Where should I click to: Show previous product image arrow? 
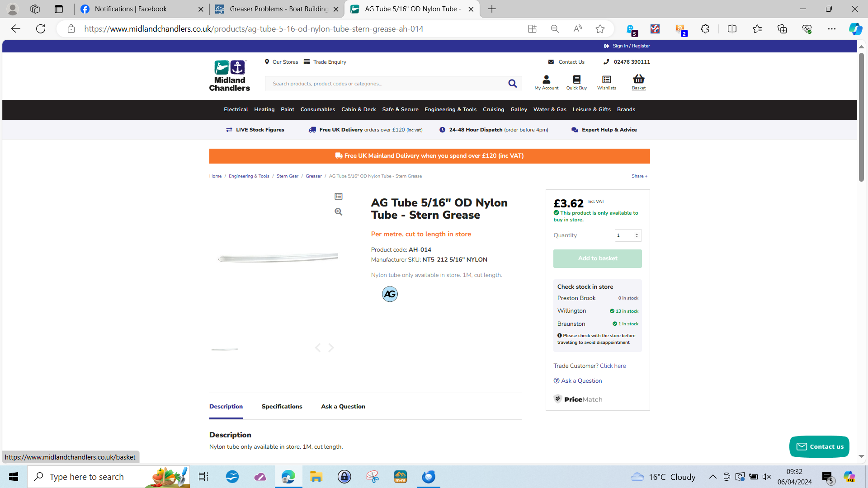pos(317,347)
